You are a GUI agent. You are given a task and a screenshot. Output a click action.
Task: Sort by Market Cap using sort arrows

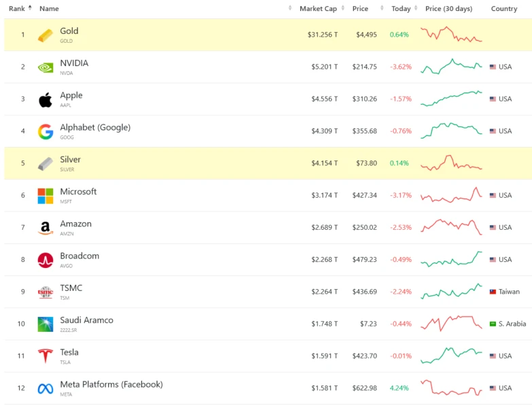pyautogui.click(x=342, y=7)
